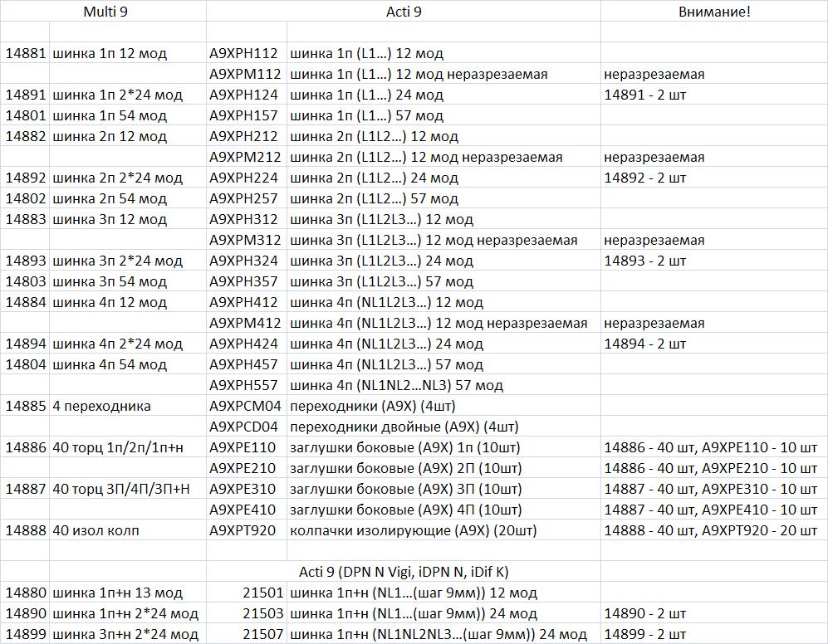Select cell A9XPM212

(x=247, y=157)
